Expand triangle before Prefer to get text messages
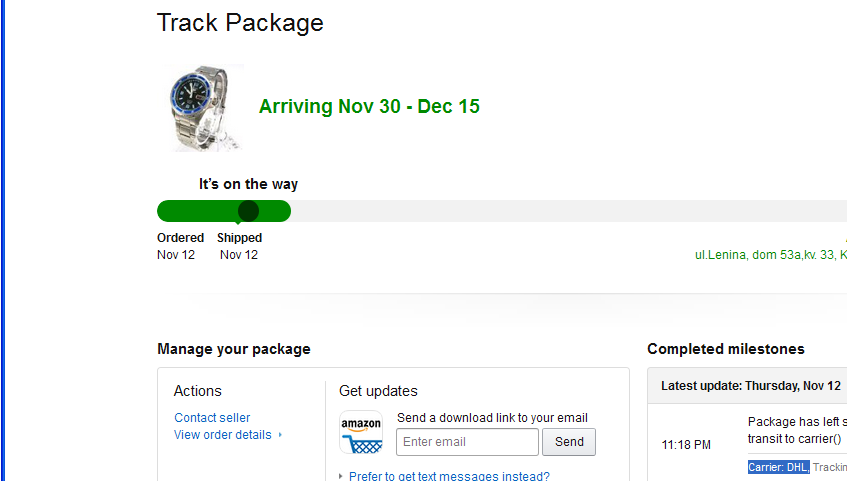 pos(341,477)
